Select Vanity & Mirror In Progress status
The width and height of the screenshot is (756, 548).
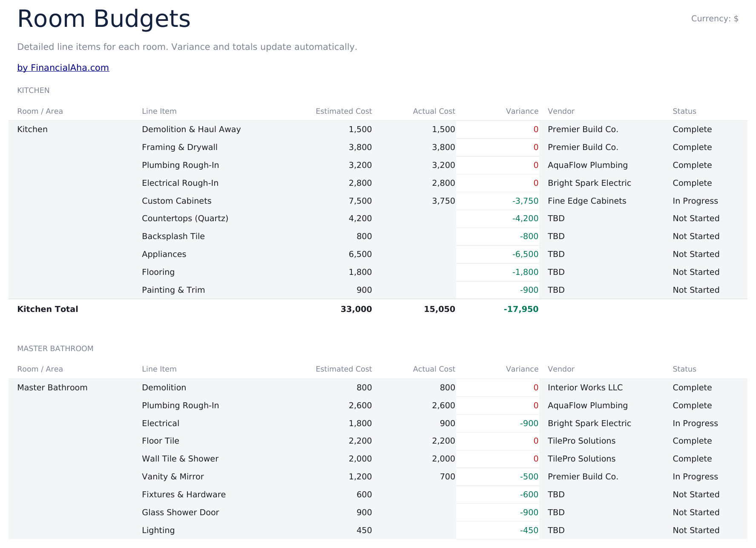pyautogui.click(x=696, y=477)
